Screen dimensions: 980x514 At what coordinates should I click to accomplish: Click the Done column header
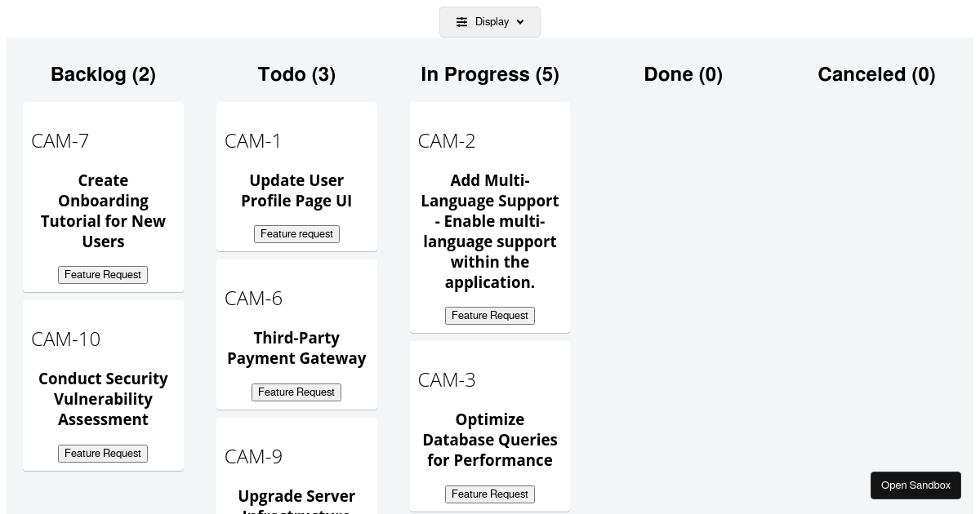click(684, 74)
